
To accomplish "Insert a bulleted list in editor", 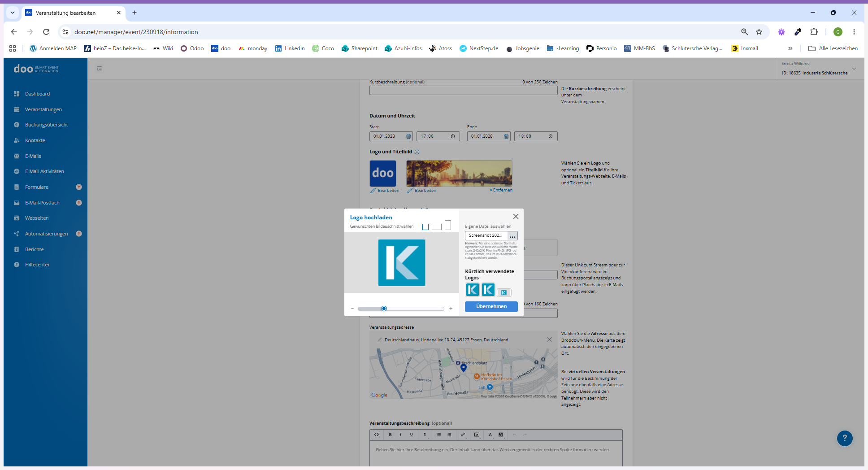I will click(x=438, y=435).
